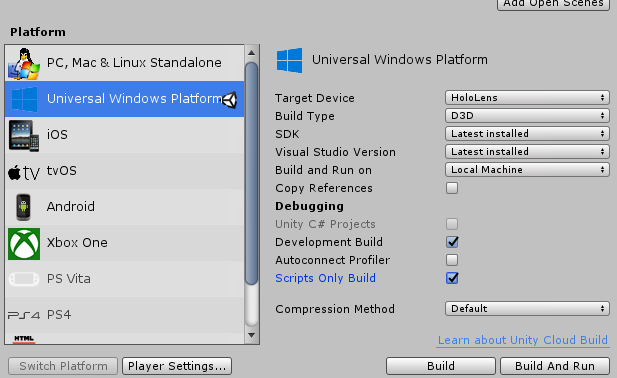This screenshot has height=378, width=617.
Task: Click the green Xbox One logo
Action: [x=24, y=243]
